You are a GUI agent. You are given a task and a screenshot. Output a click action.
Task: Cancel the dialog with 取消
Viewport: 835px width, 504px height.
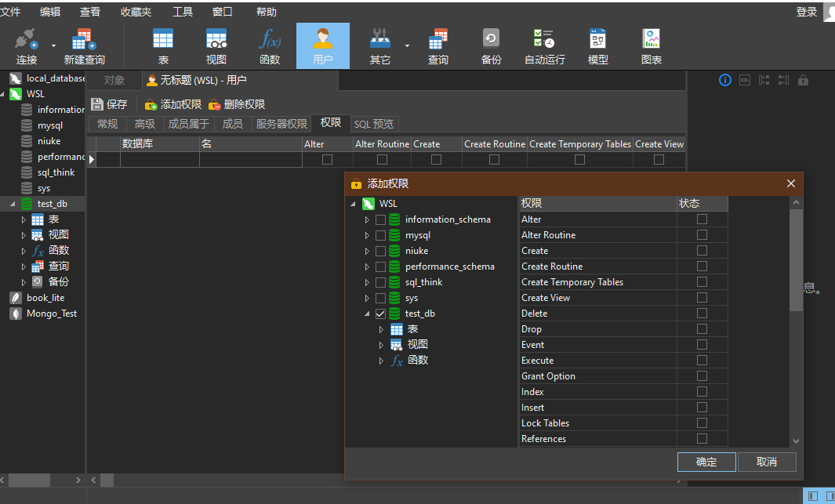tap(767, 462)
